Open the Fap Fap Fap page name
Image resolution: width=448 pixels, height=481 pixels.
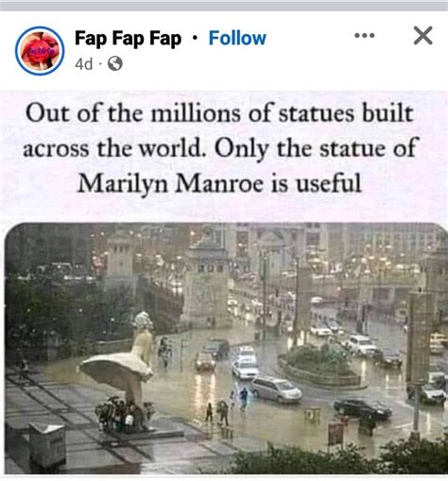click(128, 39)
